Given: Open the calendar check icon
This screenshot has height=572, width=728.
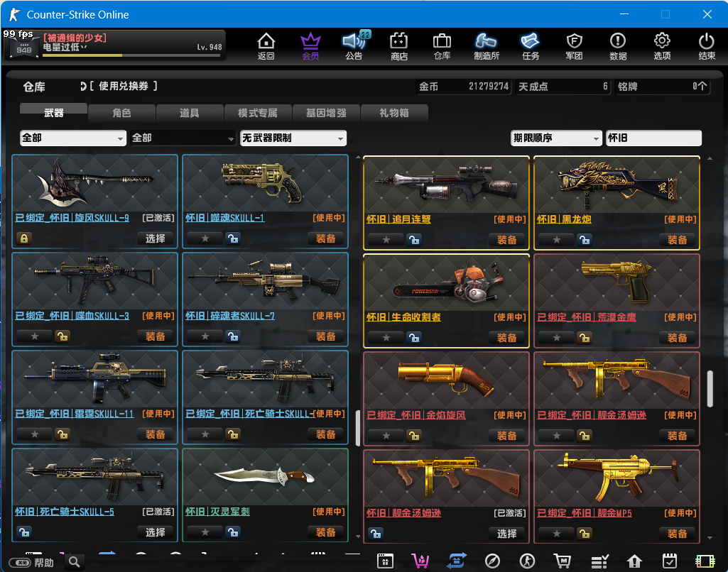Looking at the screenshot, I should tap(670, 561).
